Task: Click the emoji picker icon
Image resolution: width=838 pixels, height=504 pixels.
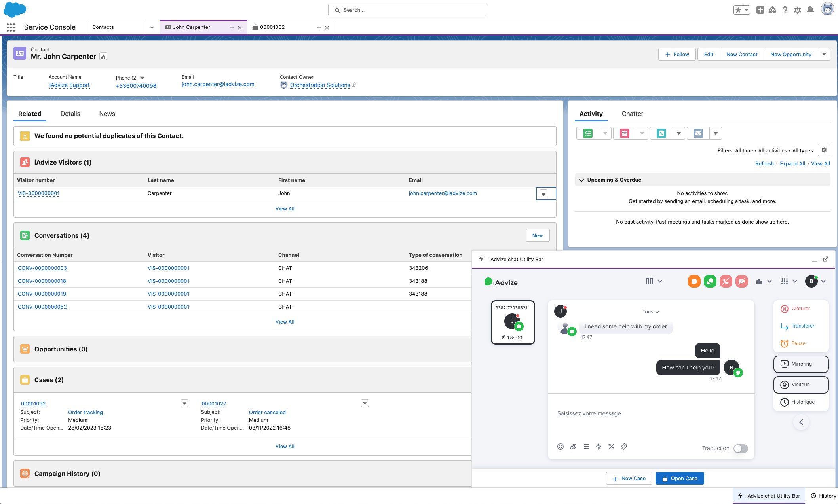Action: point(560,447)
